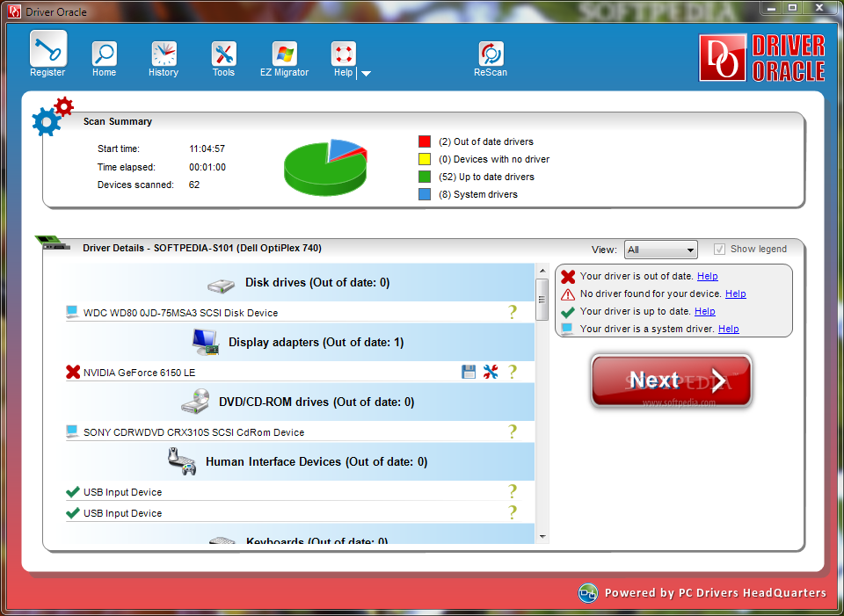
Task: Select WDC WD80 0JD-75MSA3 SCSI Disk Device
Action: [x=294, y=313]
